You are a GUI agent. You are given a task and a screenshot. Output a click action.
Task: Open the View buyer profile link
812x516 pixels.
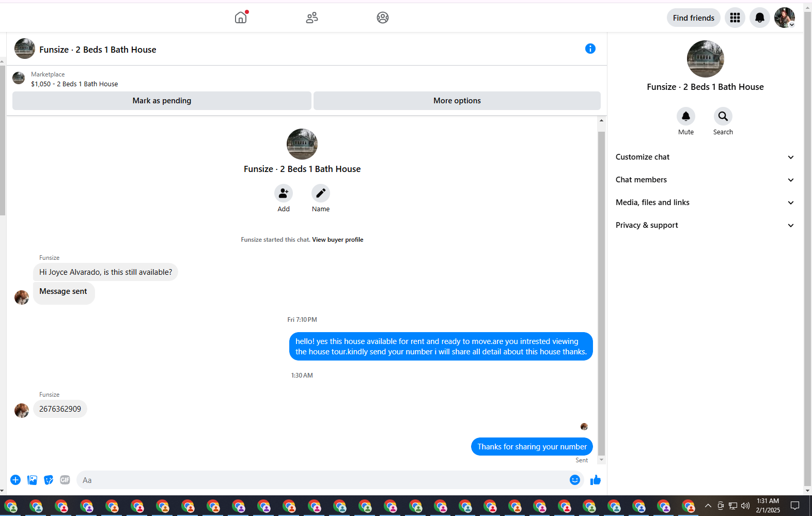[337, 240]
